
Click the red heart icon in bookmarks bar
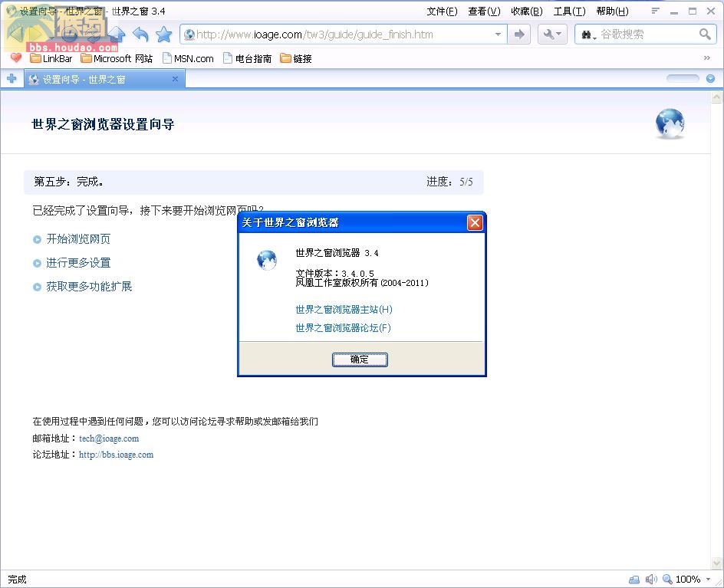[16, 58]
